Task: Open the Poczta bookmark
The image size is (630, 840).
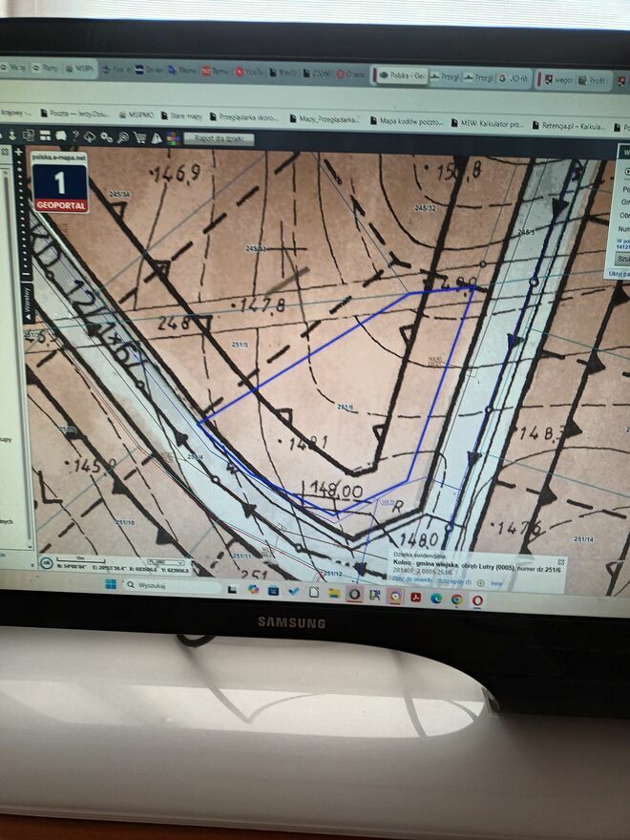Action: pyautogui.click(x=75, y=114)
